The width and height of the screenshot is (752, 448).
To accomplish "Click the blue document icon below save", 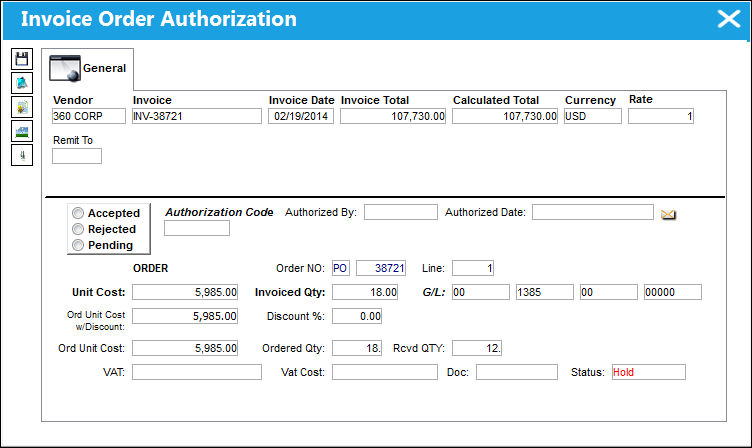I will click(22, 83).
